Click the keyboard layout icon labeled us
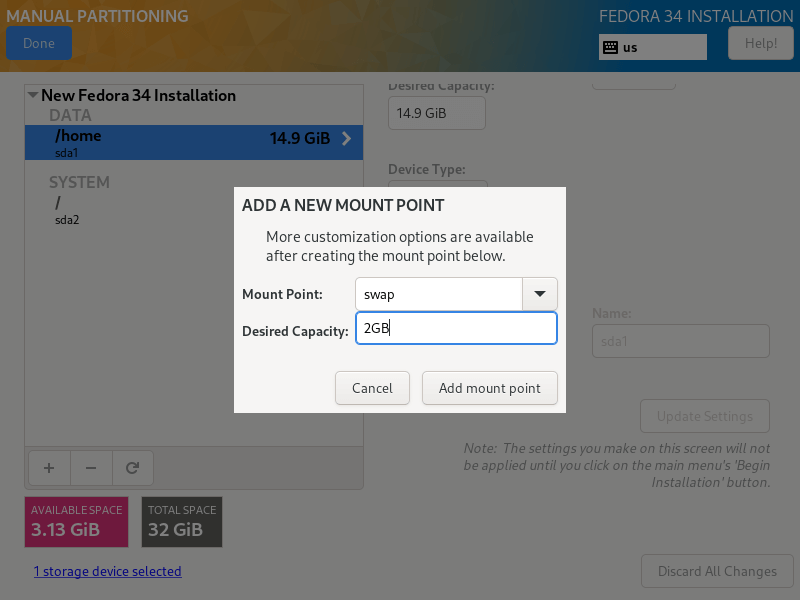The height and width of the screenshot is (600, 800). [x=609, y=47]
